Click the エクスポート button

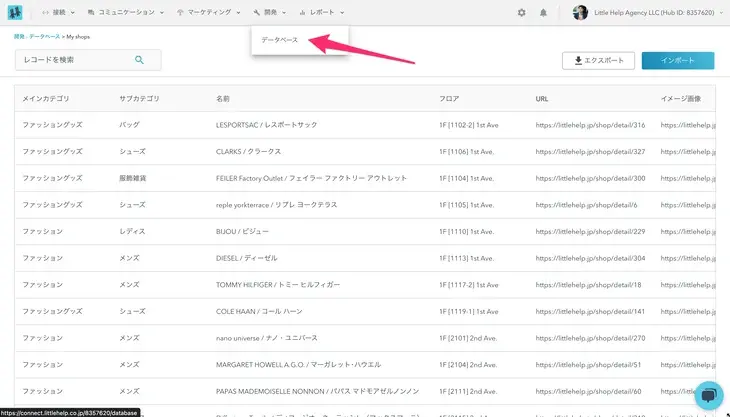pos(598,61)
